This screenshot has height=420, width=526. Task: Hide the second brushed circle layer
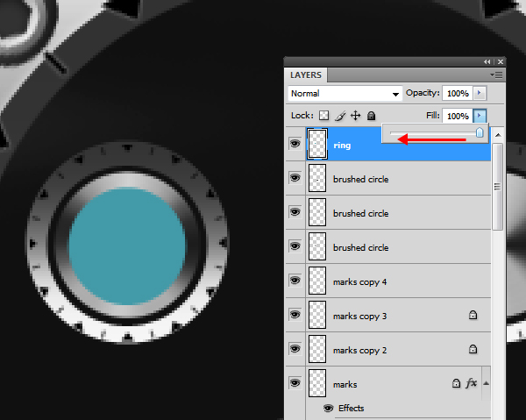click(x=295, y=212)
